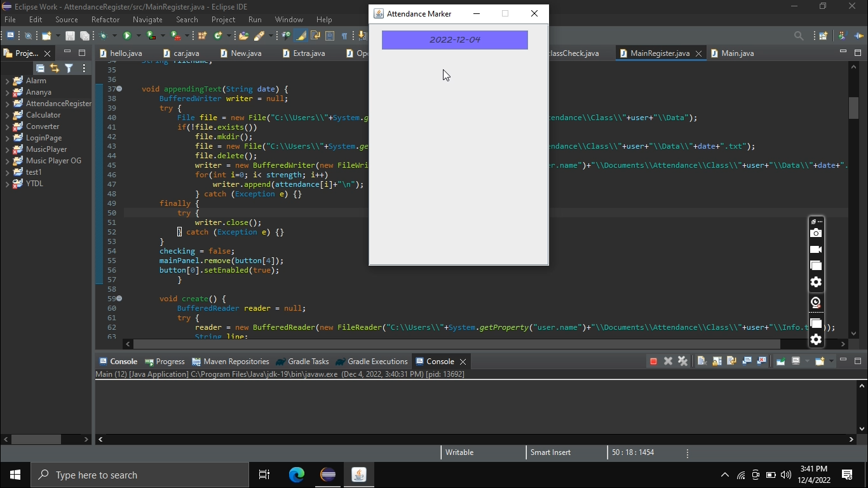Open the New wizard toolbar icon
The image size is (868, 488).
[x=46, y=35]
